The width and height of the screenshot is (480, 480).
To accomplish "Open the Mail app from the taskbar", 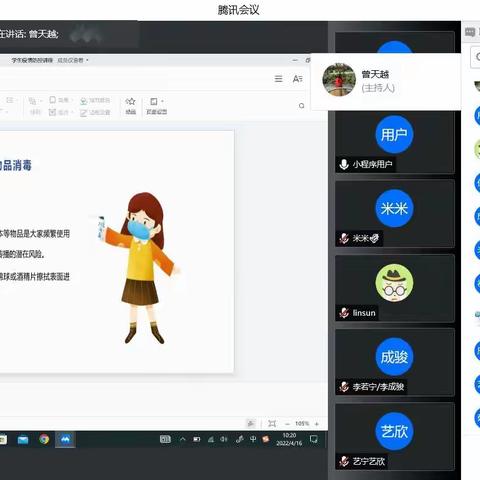I will [23, 440].
